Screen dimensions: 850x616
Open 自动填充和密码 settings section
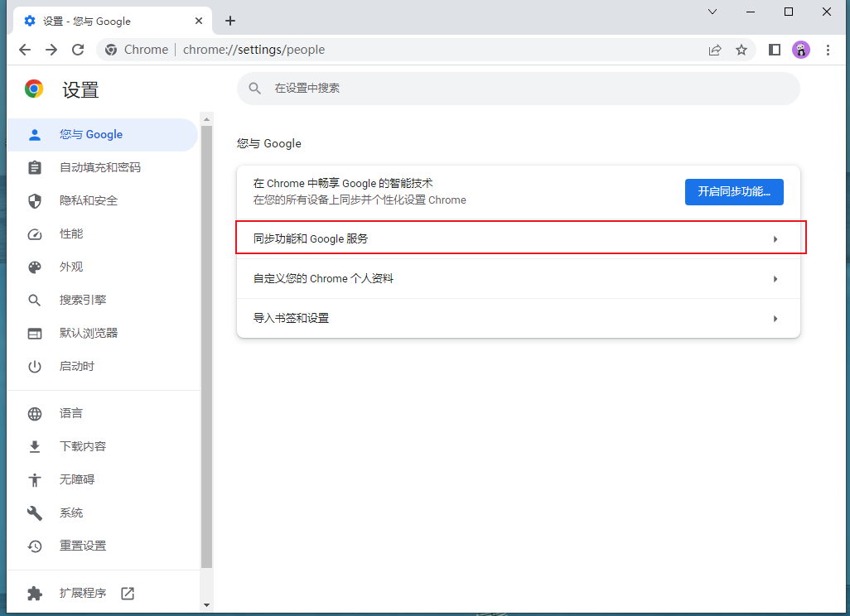click(x=103, y=168)
